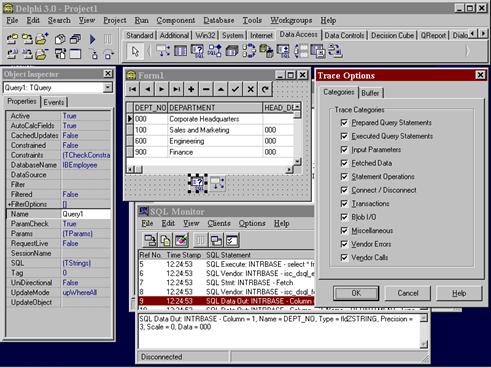491x368 pixels.
Task: Select SQL Monitor log row 7 Fetch
Action: tap(226, 283)
